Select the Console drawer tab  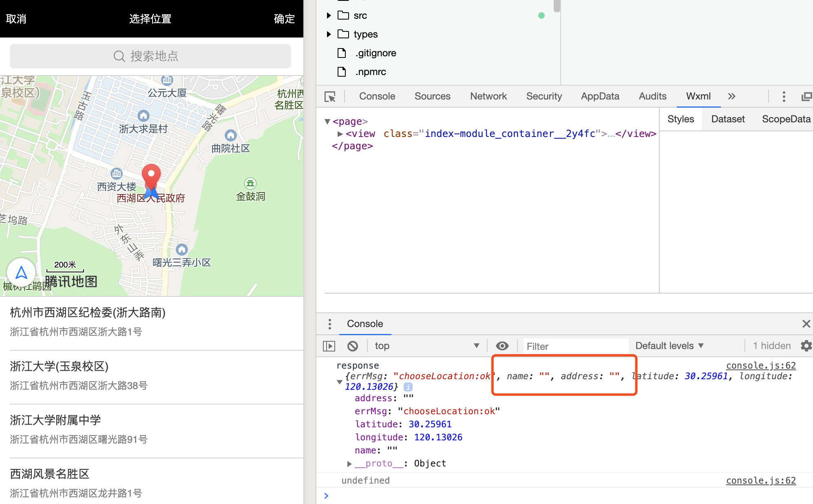pos(365,324)
